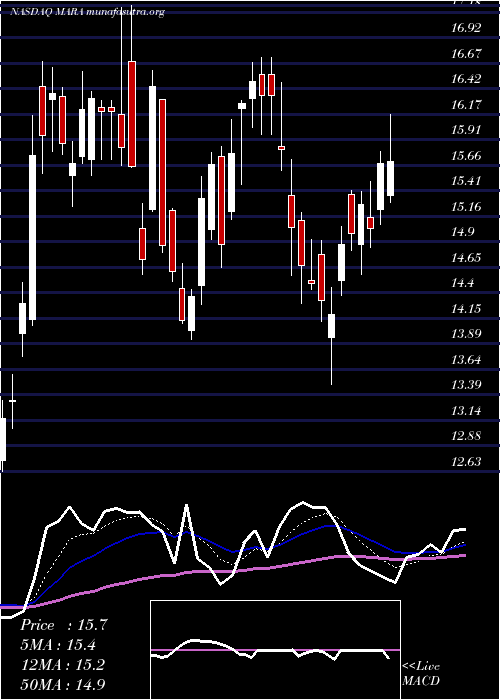Click inside the MACD inset chart box
This screenshot has height=700, width=500.
point(275,650)
